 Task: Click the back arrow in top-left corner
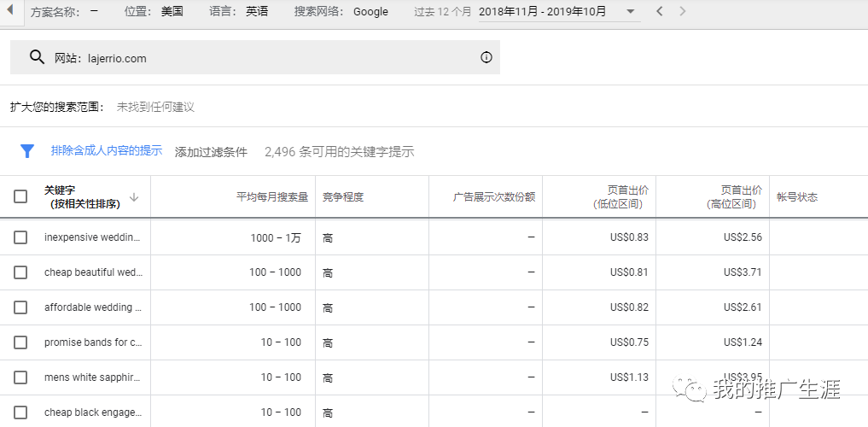tap(10, 11)
